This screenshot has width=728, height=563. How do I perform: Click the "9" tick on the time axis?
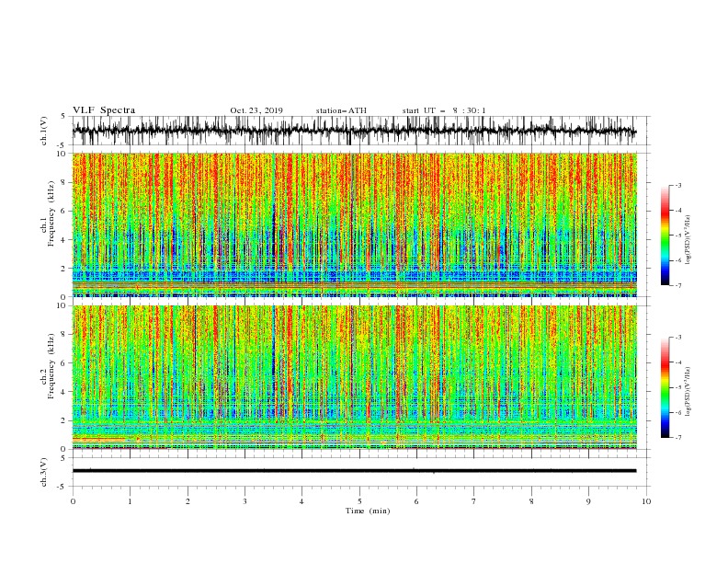click(x=588, y=501)
